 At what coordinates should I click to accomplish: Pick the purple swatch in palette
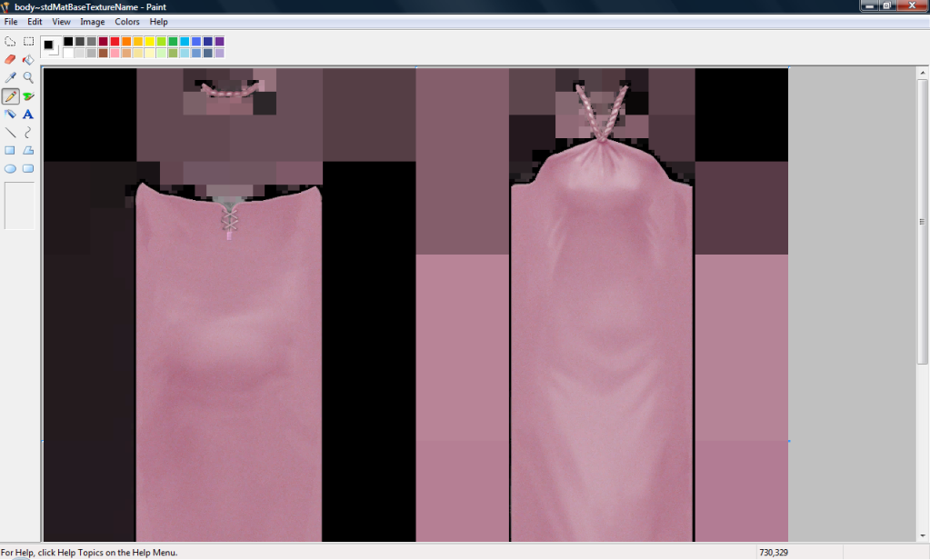219,41
